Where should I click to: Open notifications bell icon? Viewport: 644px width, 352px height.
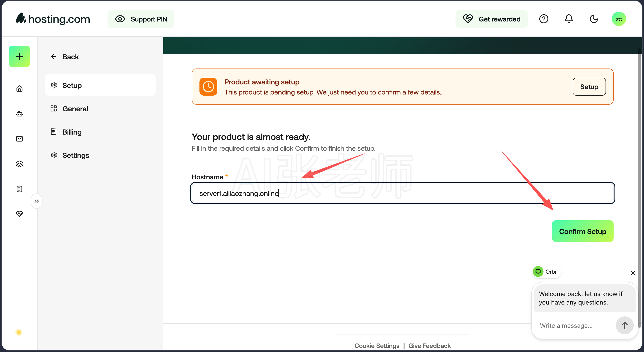pos(569,19)
